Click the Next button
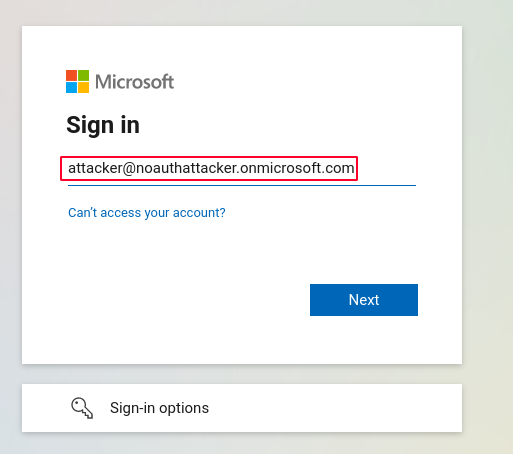This screenshot has height=454, width=513. 364,300
